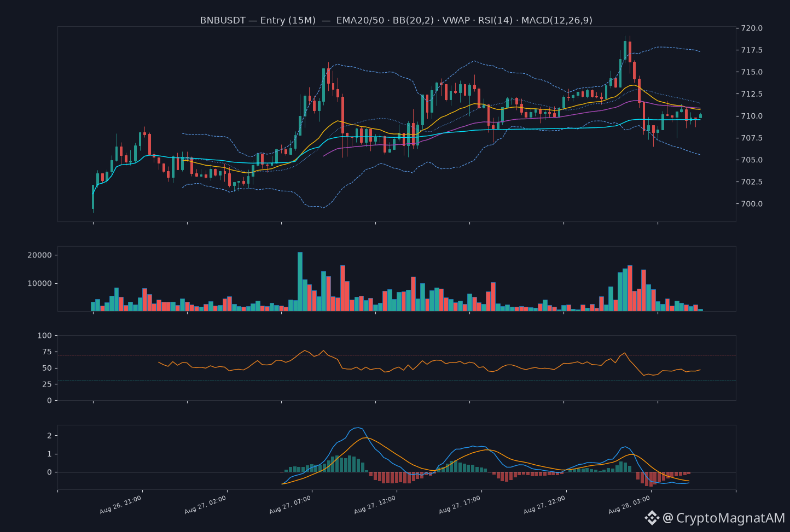Image resolution: width=790 pixels, height=532 pixels.
Task: Click the time label Aug 28, 03:00
Action: point(629,505)
